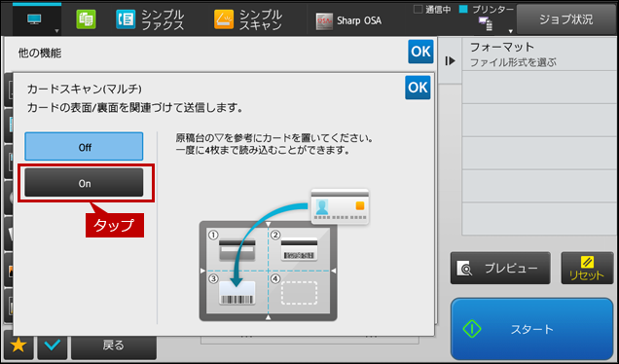The width and height of the screenshot is (619, 364).
Task: Tap the 戻る back button
Action: 114,346
